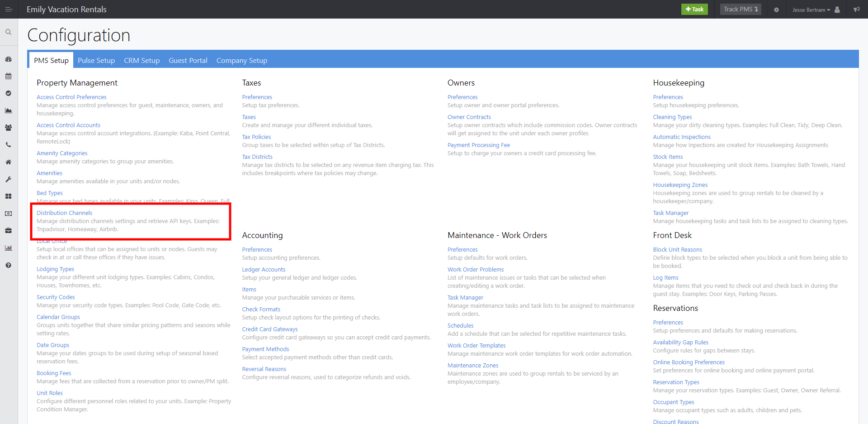Open the briefcase icon in the sidebar
Viewport: 868px width, 424px height.
click(9, 231)
